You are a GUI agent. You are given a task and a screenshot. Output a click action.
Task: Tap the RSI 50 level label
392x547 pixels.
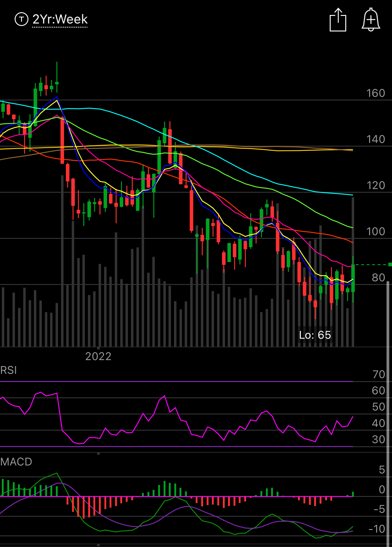379,407
